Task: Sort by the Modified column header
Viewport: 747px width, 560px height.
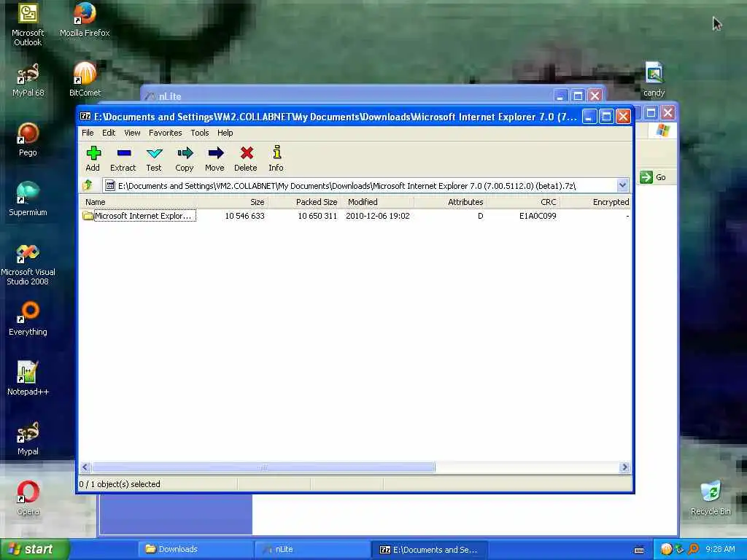Action: [378, 202]
